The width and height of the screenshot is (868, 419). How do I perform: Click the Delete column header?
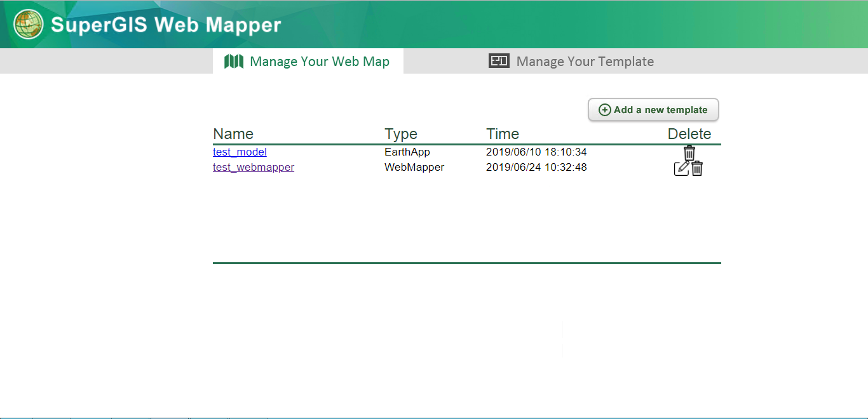point(689,134)
